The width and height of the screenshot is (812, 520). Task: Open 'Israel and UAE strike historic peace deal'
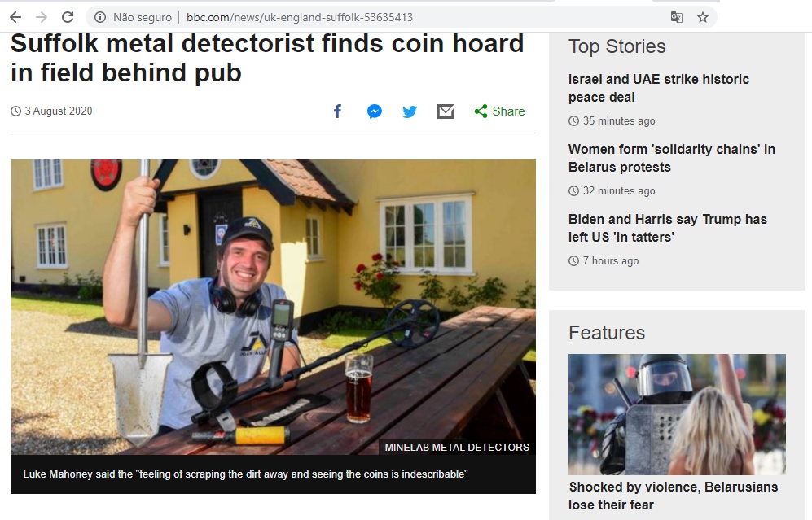(659, 88)
